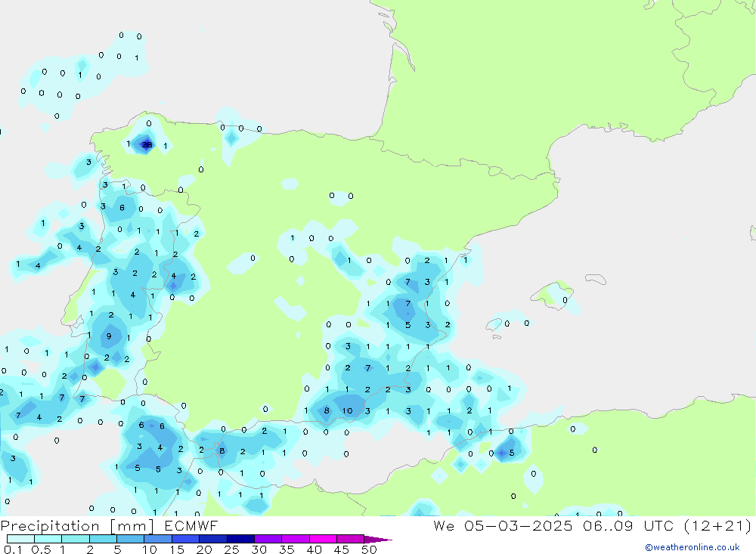Click the legend label '45'
756x554 pixels.
click(x=342, y=549)
